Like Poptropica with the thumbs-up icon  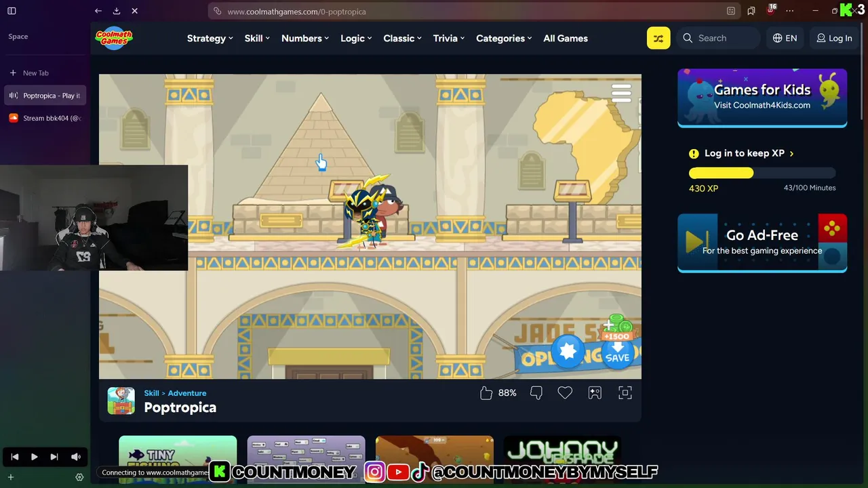(x=486, y=393)
